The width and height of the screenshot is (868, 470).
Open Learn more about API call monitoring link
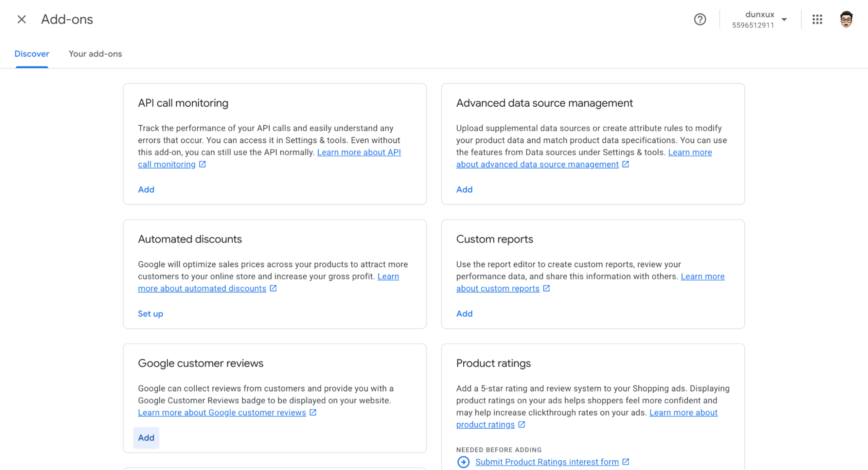tap(359, 152)
